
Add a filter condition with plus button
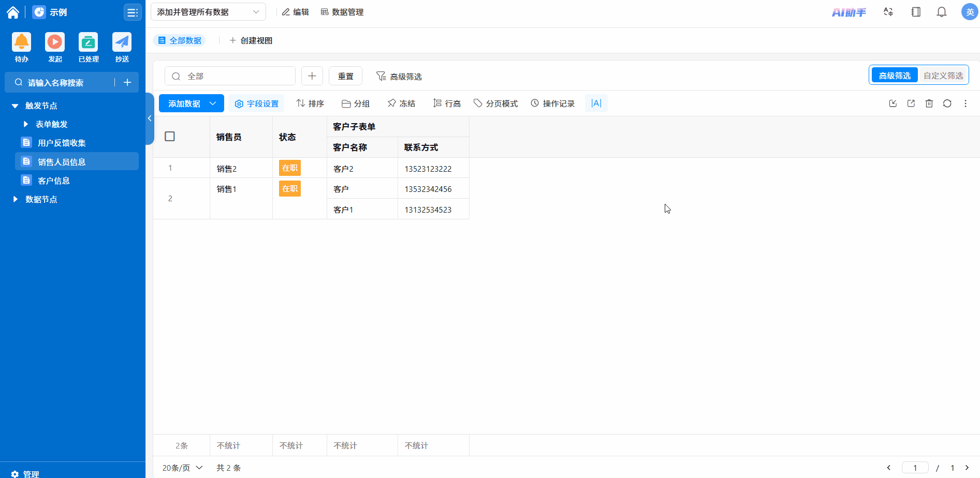312,76
